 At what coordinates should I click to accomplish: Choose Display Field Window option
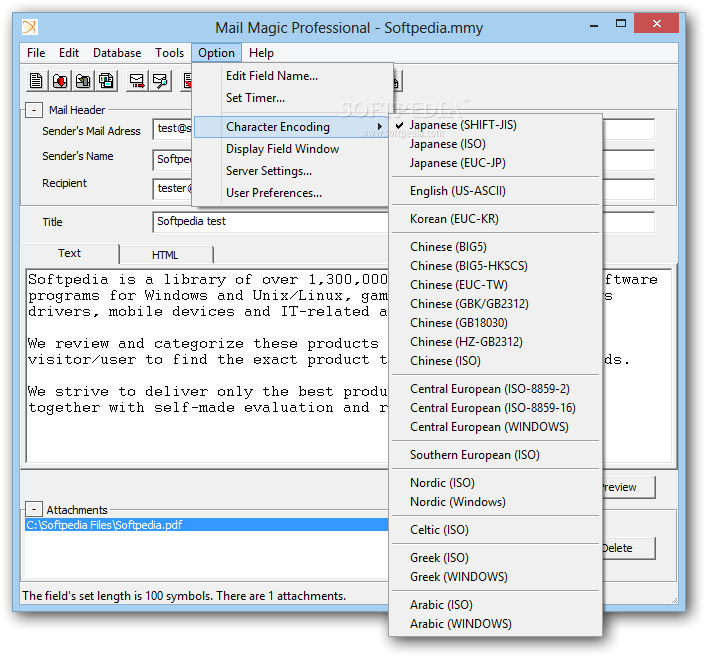point(291,149)
